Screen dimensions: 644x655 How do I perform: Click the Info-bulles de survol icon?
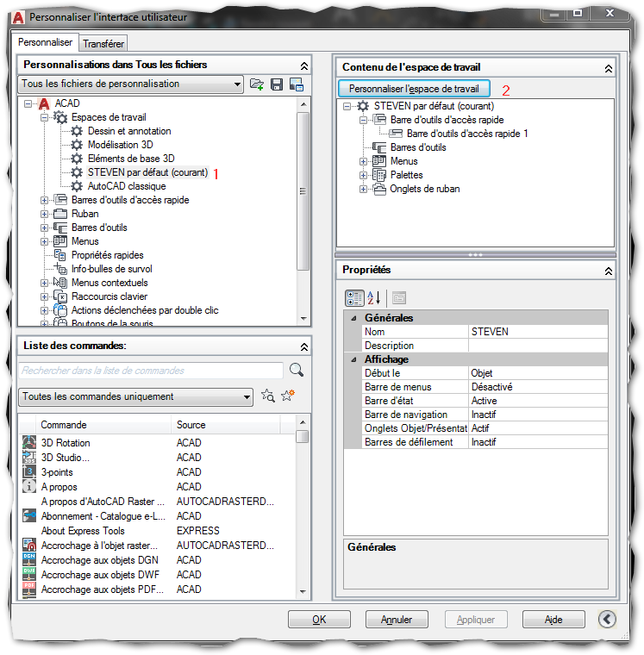[60, 269]
